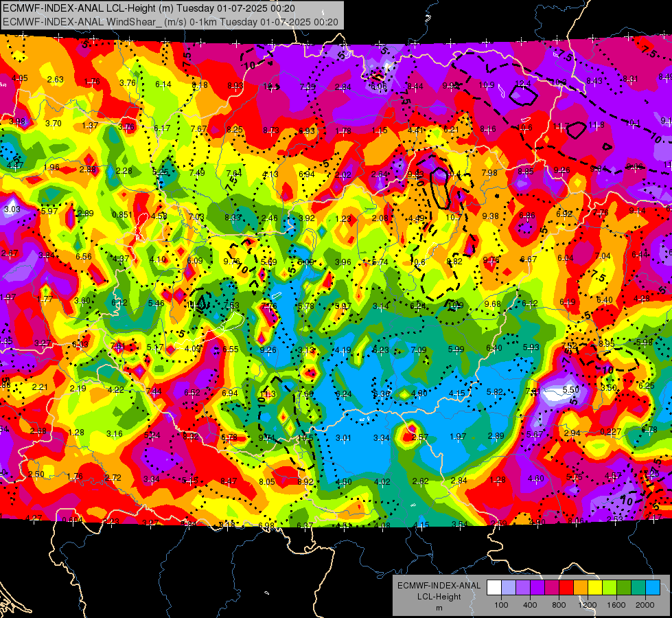Click the legend tick label 2000
672x618 pixels.
click(645, 605)
